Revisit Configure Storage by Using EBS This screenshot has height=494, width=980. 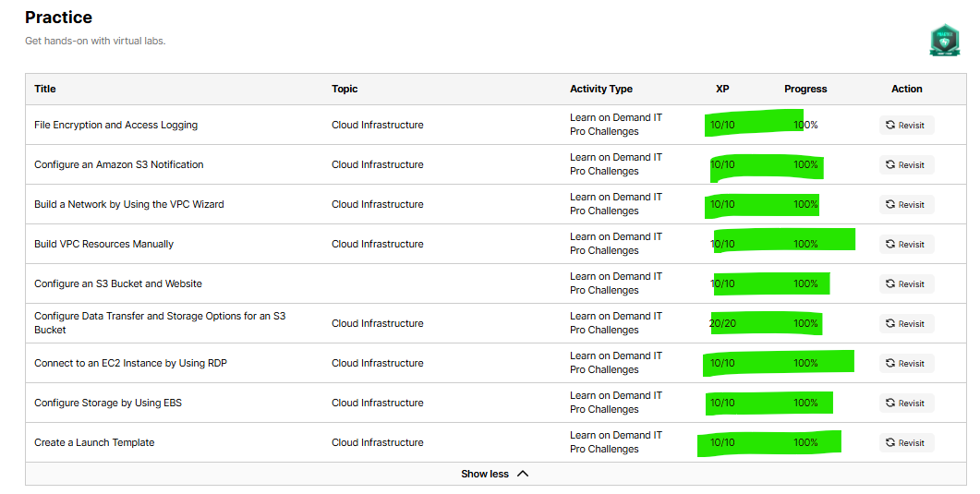(x=906, y=403)
